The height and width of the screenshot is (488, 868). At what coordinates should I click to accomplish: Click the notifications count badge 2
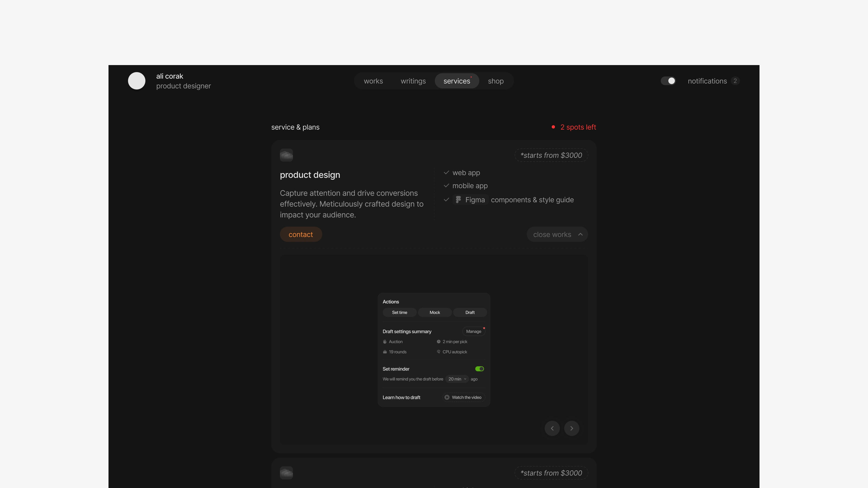pyautogui.click(x=735, y=81)
